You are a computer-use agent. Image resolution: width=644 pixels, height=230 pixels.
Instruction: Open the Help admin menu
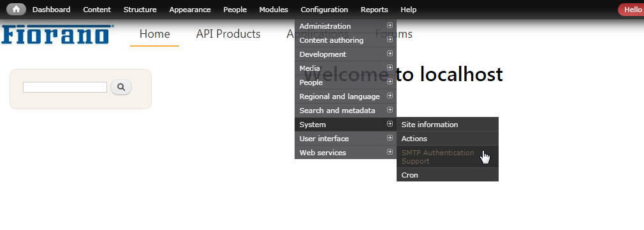tap(408, 10)
